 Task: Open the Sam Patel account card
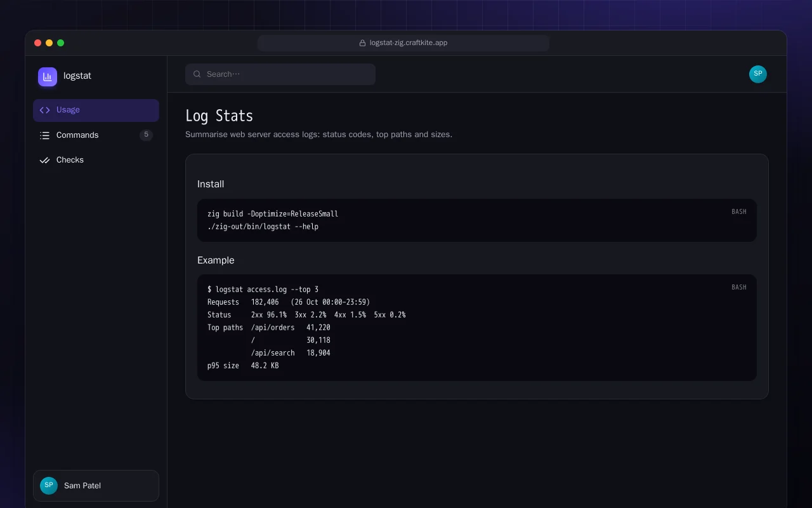(96, 486)
